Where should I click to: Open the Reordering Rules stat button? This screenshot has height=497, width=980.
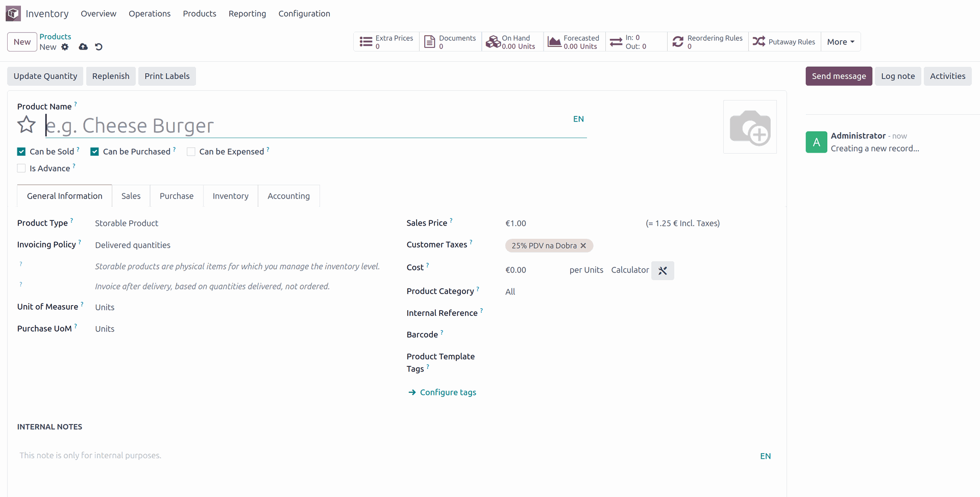coord(707,42)
